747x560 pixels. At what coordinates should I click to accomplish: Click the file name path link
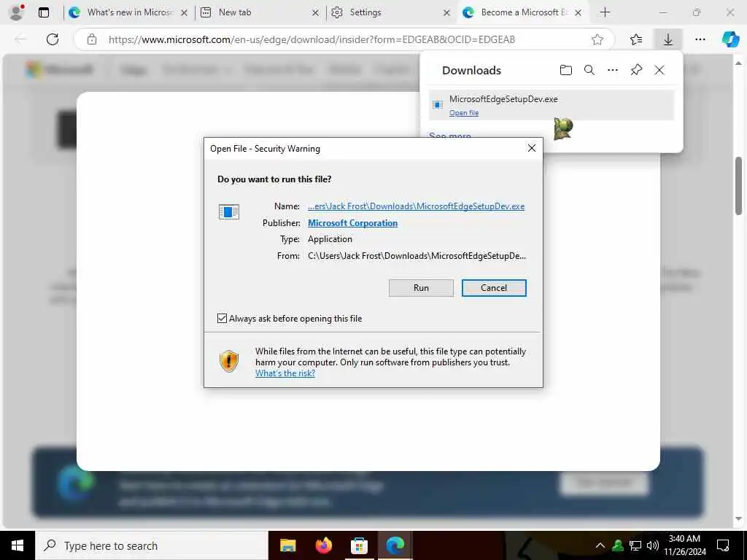(416, 206)
